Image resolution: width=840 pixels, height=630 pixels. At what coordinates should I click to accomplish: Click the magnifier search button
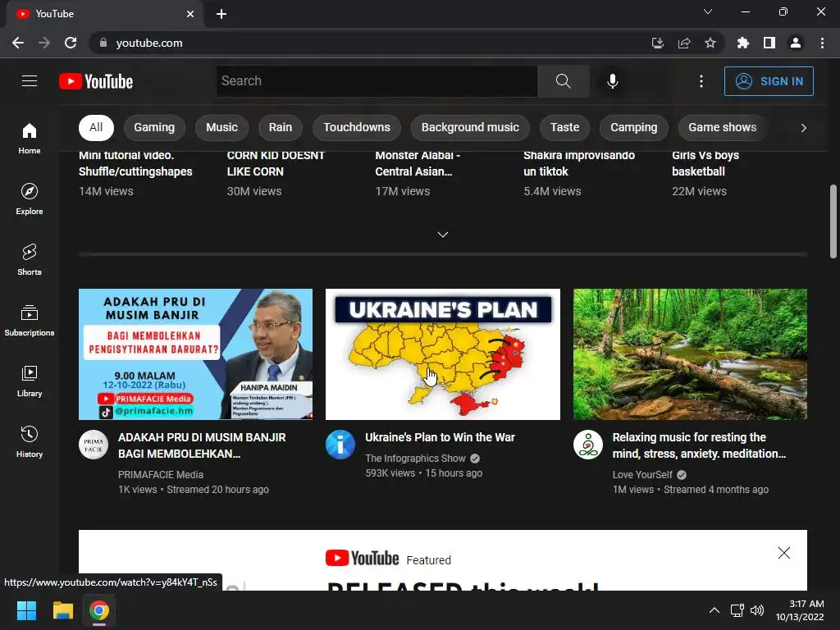[563, 81]
